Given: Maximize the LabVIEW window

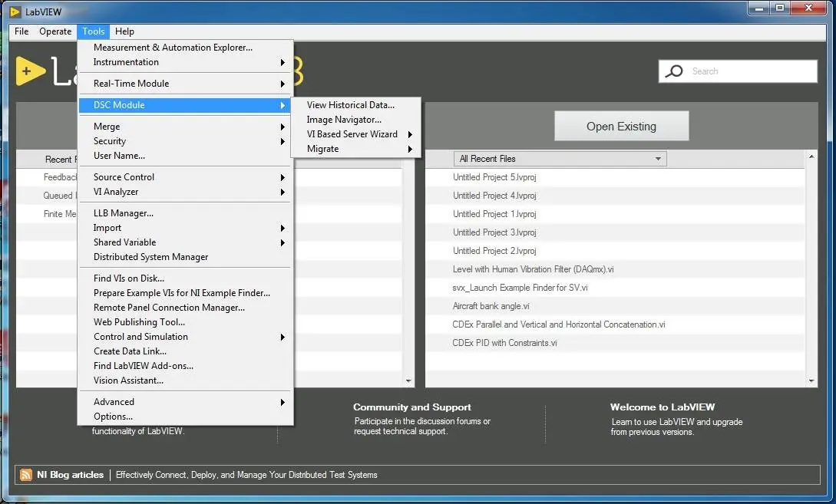Looking at the screenshot, I should point(779,8).
